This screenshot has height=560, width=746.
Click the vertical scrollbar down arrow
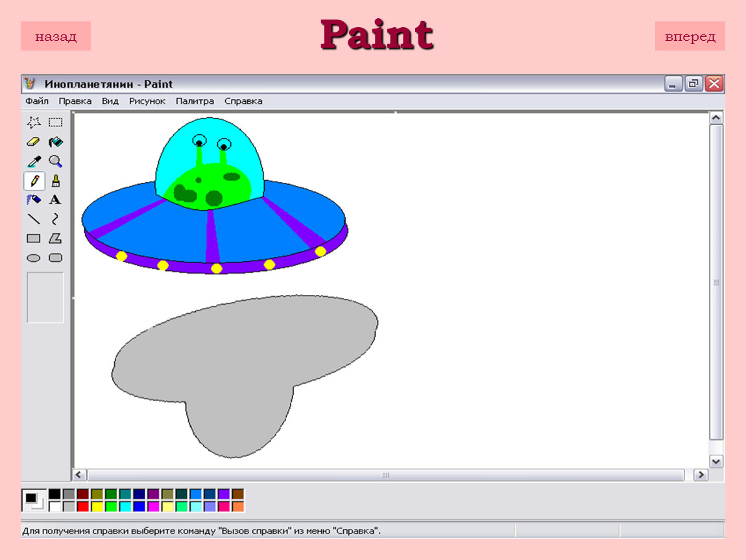[717, 461]
